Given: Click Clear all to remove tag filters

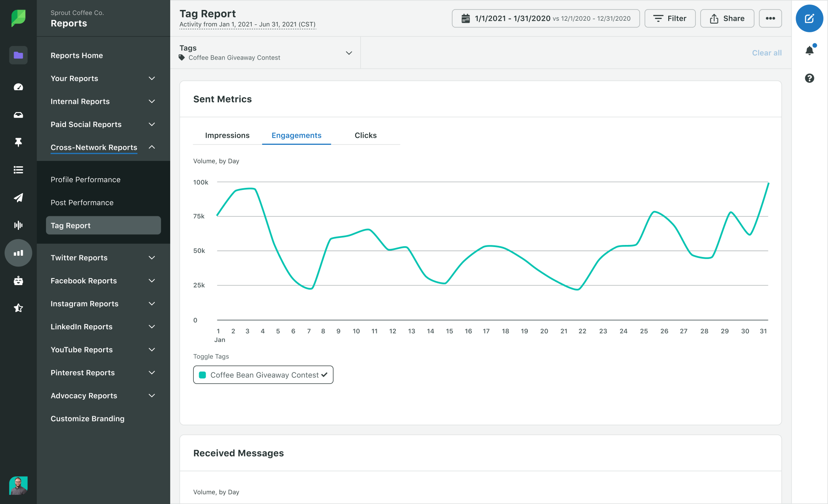Looking at the screenshot, I should tap(766, 53).
